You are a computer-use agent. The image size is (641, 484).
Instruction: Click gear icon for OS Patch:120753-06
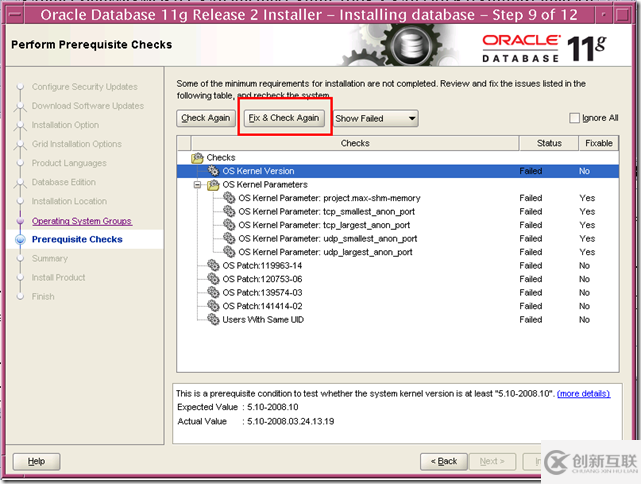click(213, 279)
